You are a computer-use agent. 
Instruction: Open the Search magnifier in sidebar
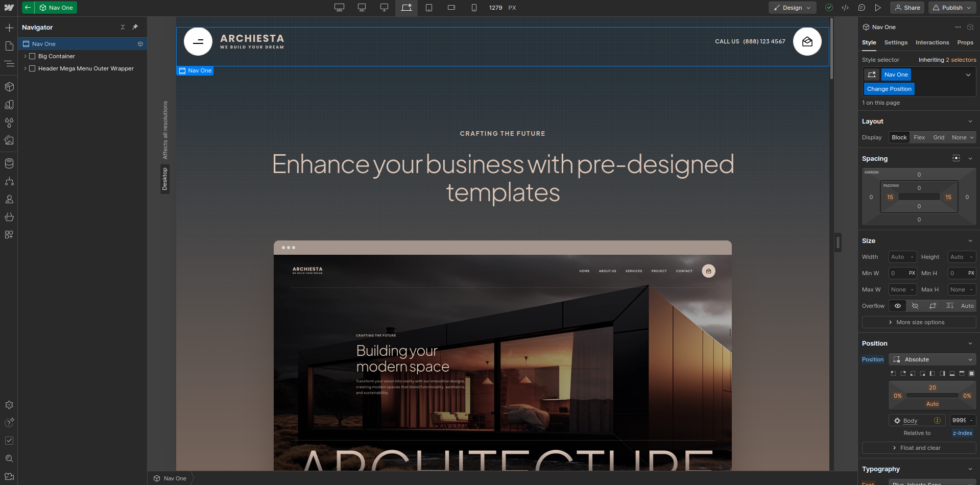(9, 458)
